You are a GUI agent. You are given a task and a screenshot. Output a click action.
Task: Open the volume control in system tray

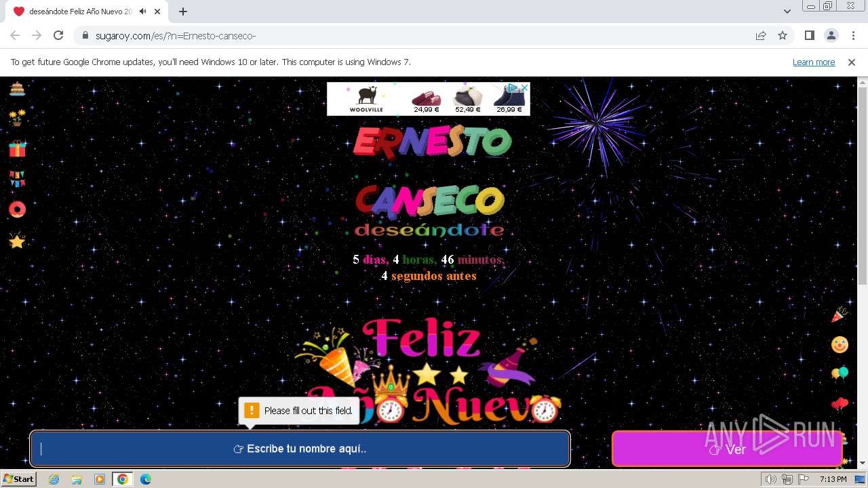[x=771, y=479]
